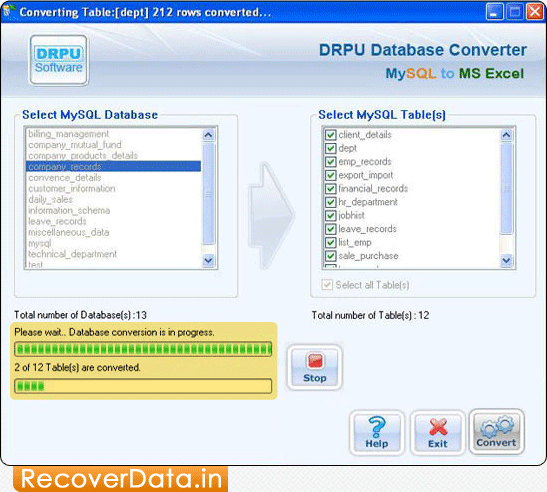Click '2 of 12 Table(s) are converted' text
The height and width of the screenshot is (492, 547).
(x=77, y=367)
